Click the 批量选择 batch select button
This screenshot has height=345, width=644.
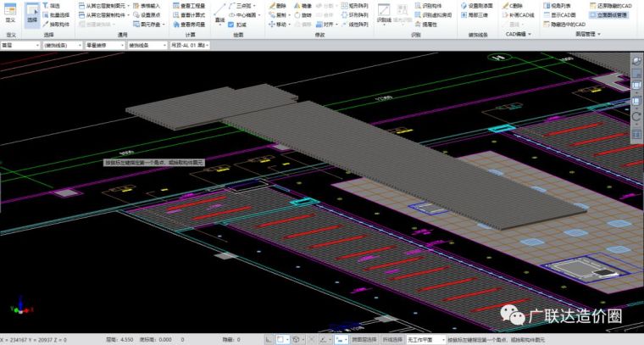pos(58,15)
